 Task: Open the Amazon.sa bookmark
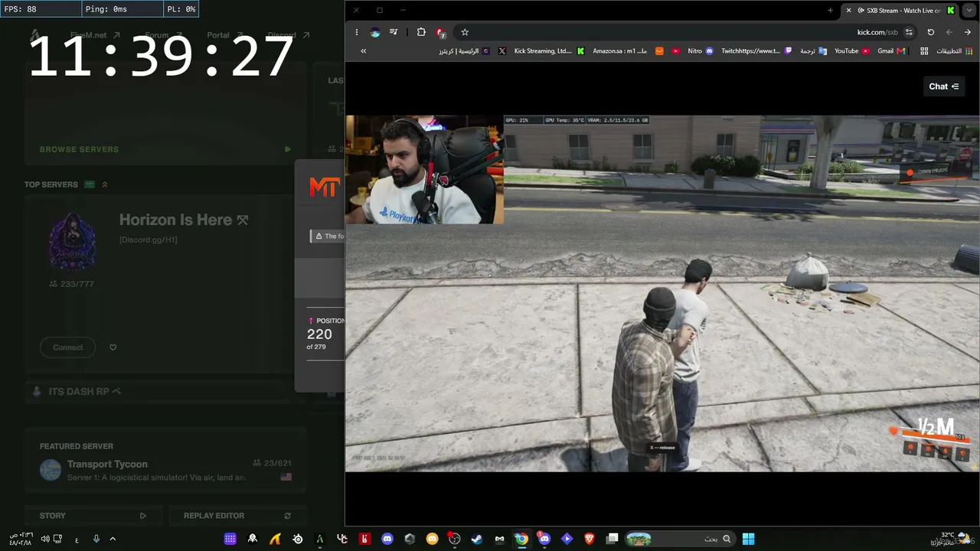628,51
